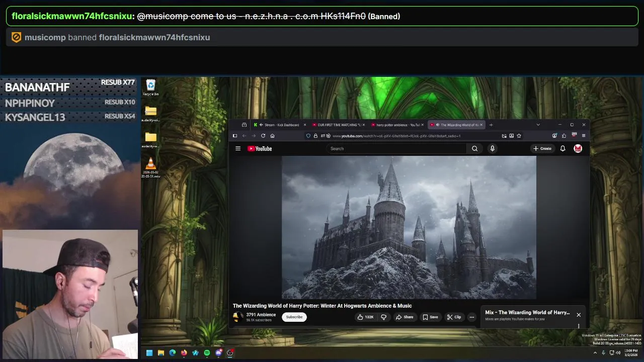Close the Stream - Kick Dashboard tab
The image size is (644, 362).
[x=304, y=125]
